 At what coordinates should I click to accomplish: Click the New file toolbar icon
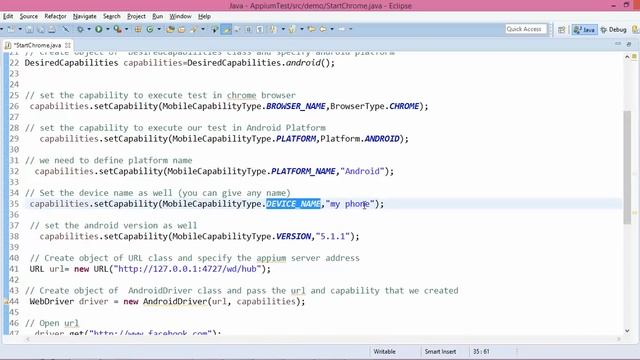point(11,29)
